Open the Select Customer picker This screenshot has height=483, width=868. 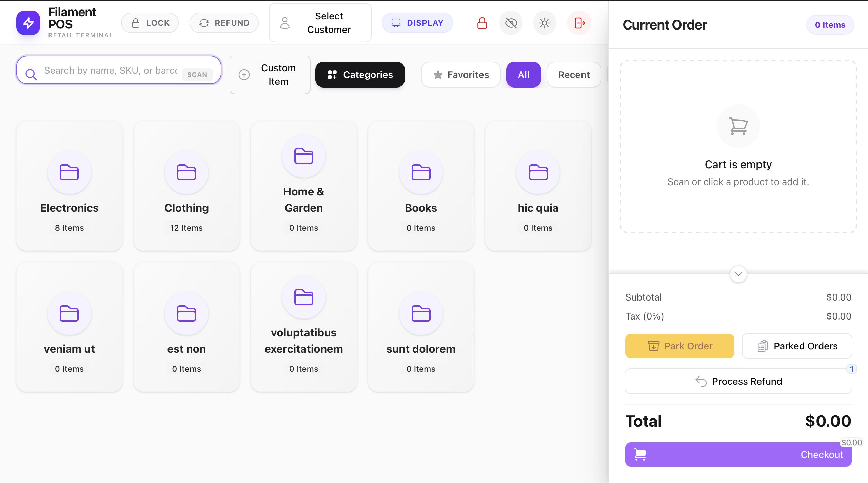point(320,23)
